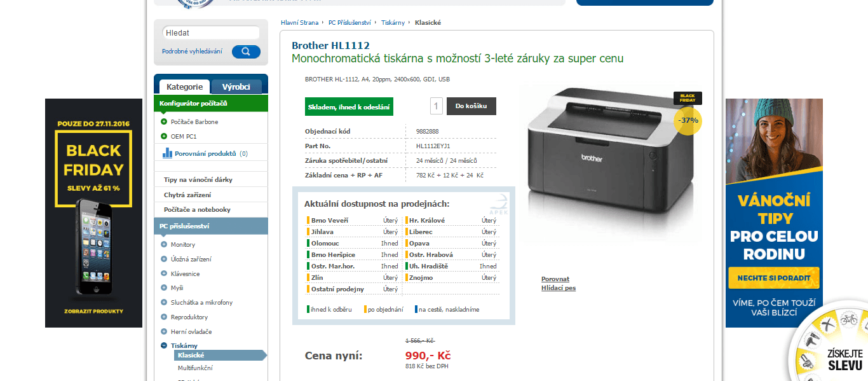
Task: Click the Black Friday iPhone banner
Action: pos(93,213)
